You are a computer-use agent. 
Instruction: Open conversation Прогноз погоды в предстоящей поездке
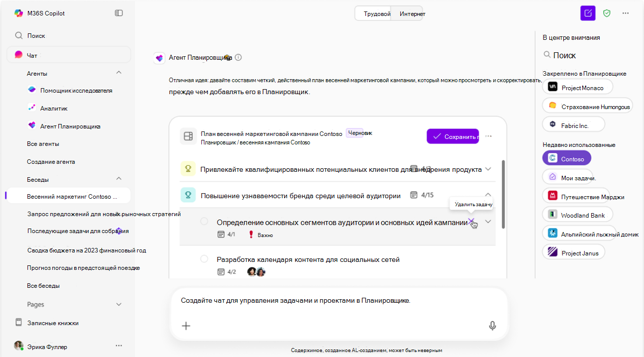(x=83, y=267)
